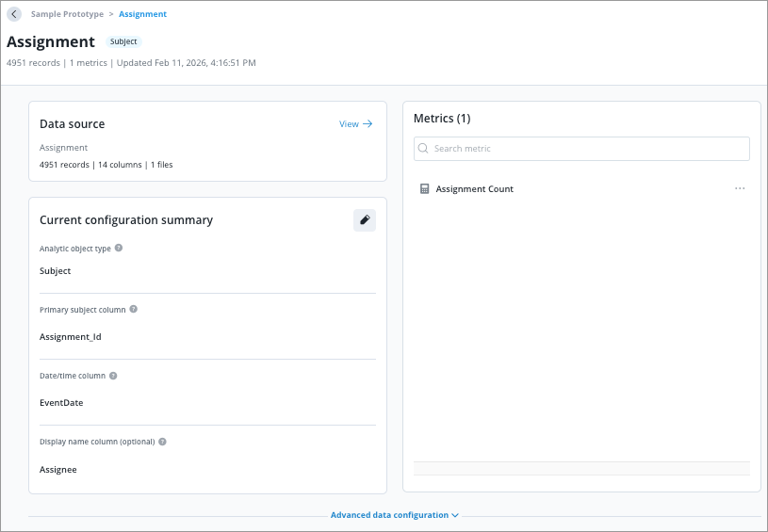The image size is (768, 532).
Task: Edit configuration with the pencil icon
Action: coord(365,220)
